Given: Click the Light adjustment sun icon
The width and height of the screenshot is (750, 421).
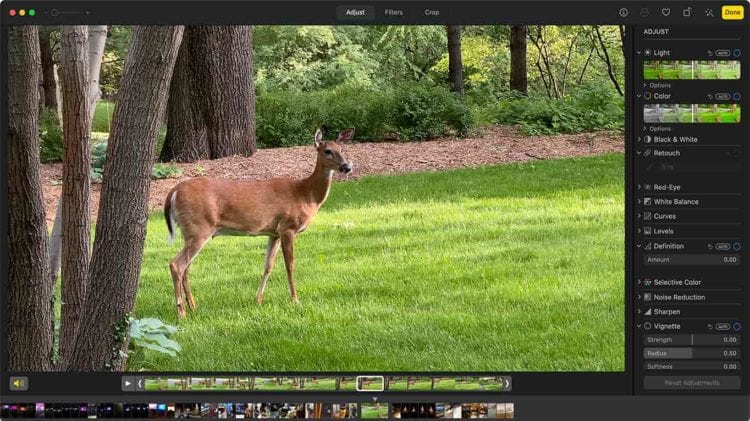Looking at the screenshot, I should pyautogui.click(x=647, y=52).
